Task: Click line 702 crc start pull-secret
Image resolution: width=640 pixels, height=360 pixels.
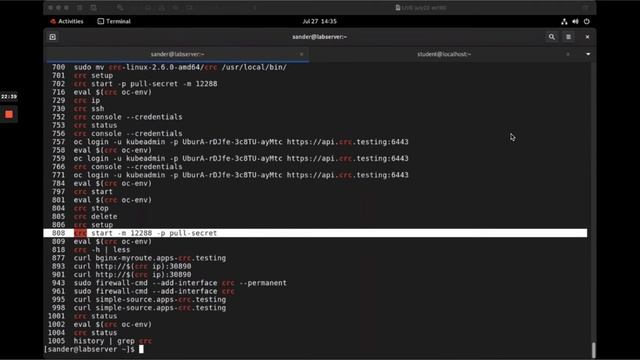Action: 134,84
